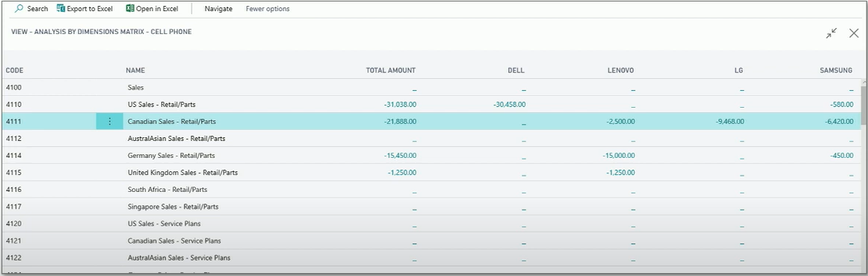The width and height of the screenshot is (868, 276).
Task: Open the -21,888.00 total for Canadian Sales
Action: 398,121
